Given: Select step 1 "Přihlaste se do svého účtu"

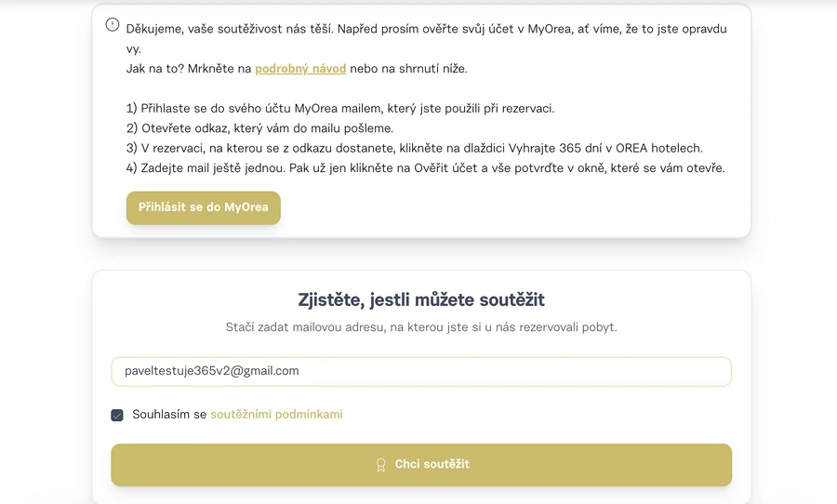Looking at the screenshot, I should pos(340,109).
